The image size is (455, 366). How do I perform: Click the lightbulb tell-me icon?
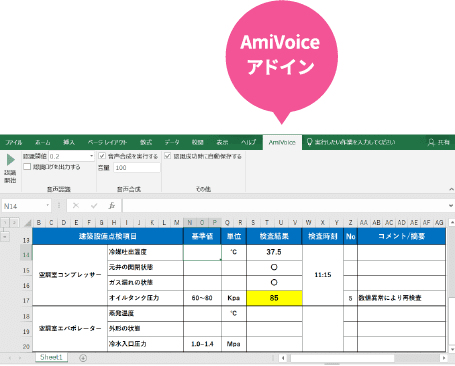(309, 142)
